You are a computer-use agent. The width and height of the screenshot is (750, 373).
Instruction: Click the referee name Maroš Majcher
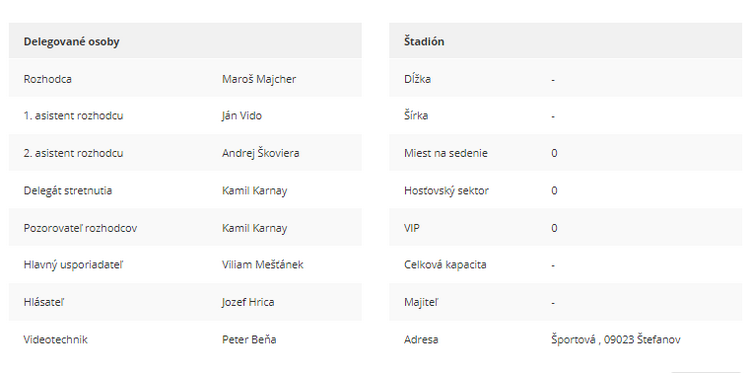259,79
